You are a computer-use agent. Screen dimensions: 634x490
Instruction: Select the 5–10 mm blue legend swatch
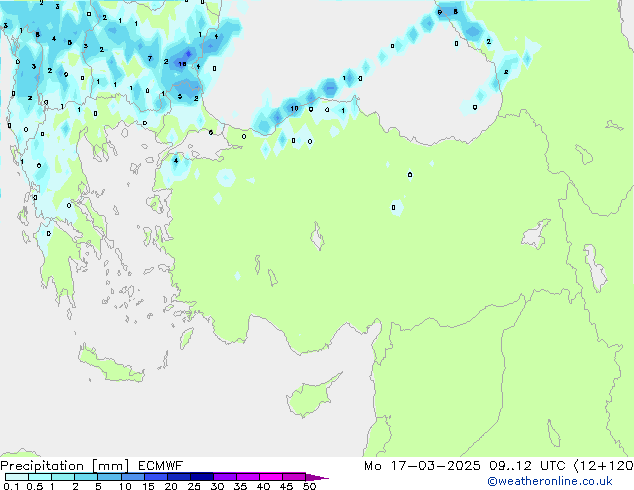click(109, 477)
